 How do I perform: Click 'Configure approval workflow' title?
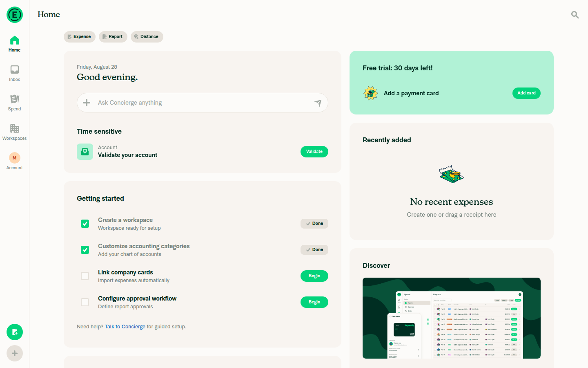[137, 298]
